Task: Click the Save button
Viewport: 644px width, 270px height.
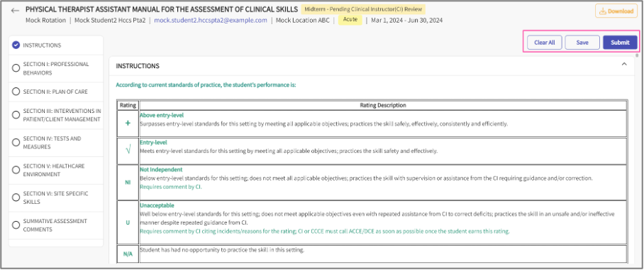Action: tap(582, 43)
